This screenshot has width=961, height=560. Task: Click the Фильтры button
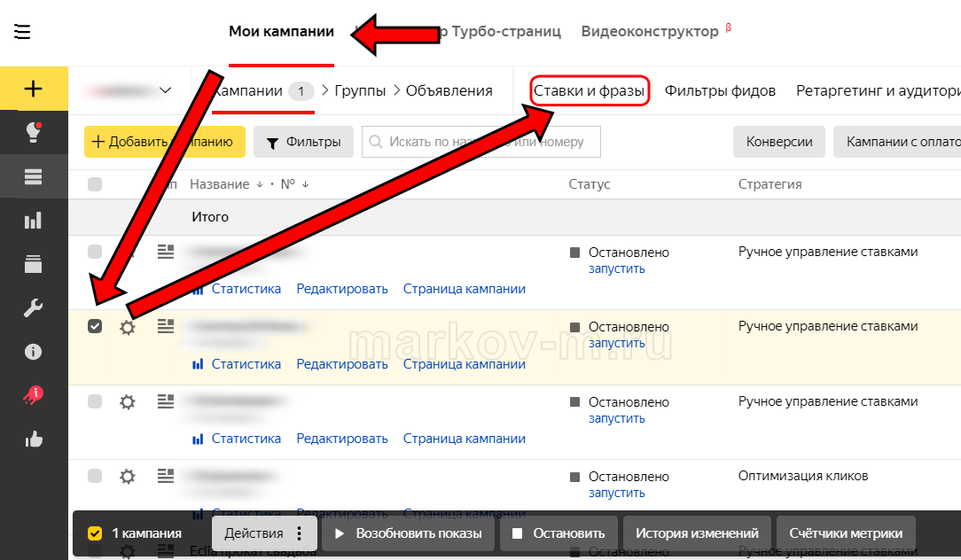(x=303, y=142)
